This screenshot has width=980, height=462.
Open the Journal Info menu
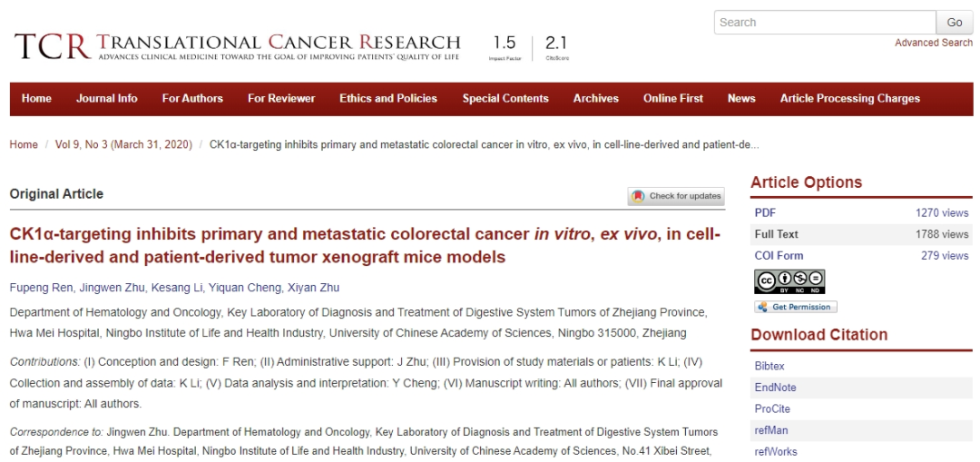coord(107,99)
